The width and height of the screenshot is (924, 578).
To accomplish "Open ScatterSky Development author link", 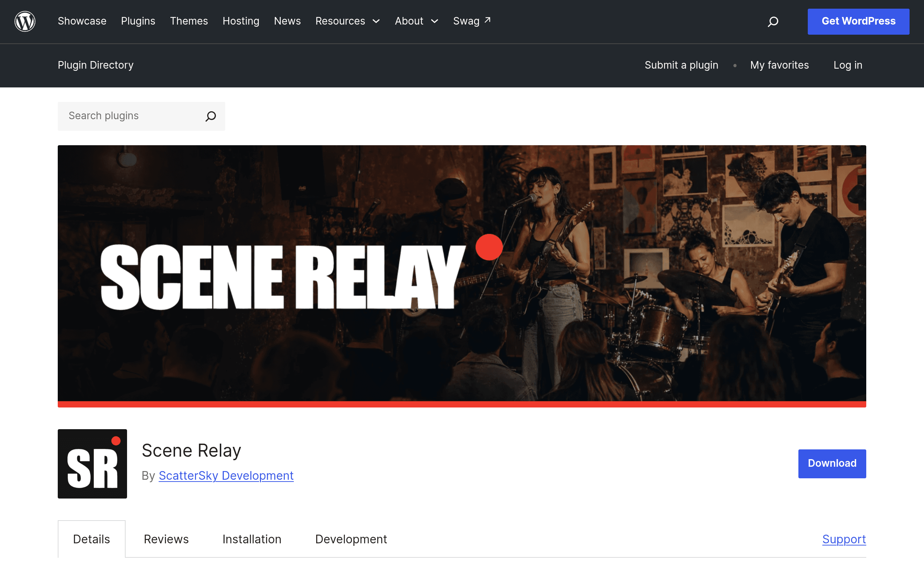I will (x=226, y=475).
